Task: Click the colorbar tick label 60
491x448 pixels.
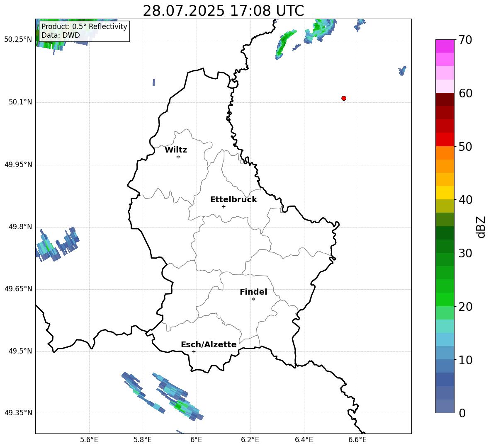Action: pos(465,93)
